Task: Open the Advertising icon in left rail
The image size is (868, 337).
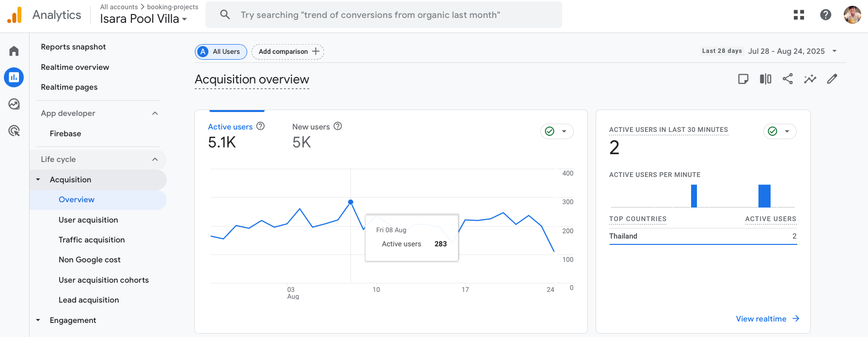Action: 14,130
